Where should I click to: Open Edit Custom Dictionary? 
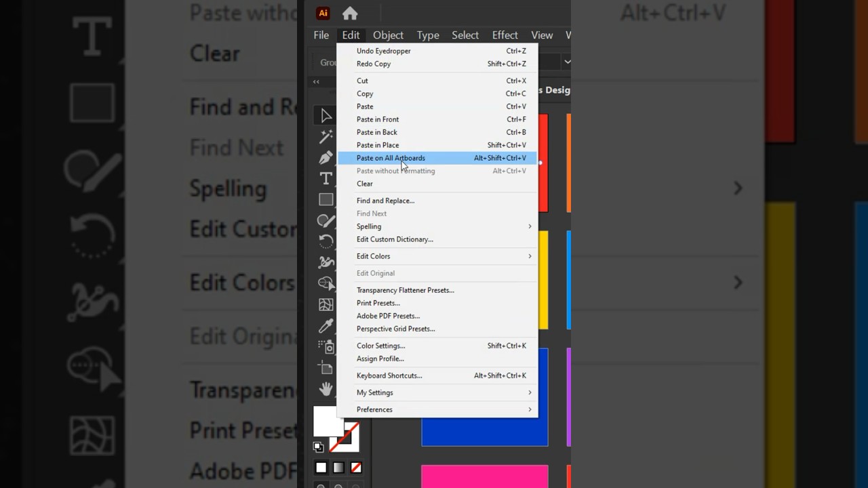coord(438,239)
